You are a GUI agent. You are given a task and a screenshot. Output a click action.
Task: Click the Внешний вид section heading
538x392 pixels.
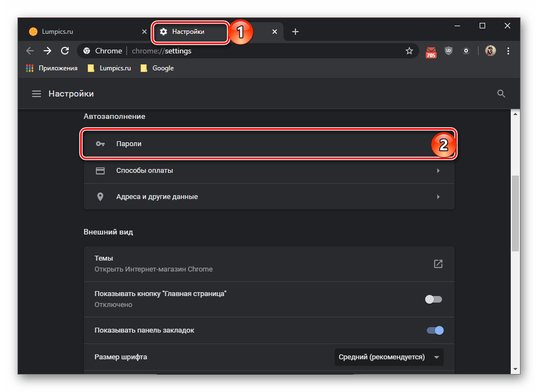pos(108,232)
